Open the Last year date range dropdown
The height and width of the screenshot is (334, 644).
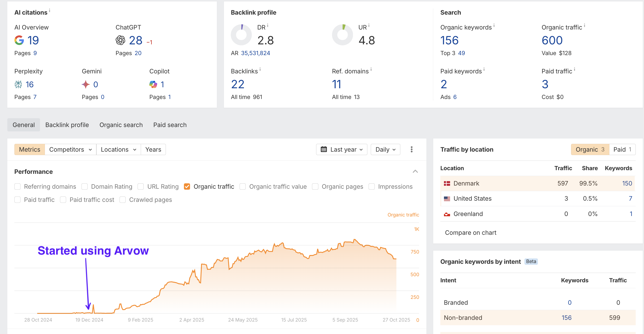click(342, 149)
